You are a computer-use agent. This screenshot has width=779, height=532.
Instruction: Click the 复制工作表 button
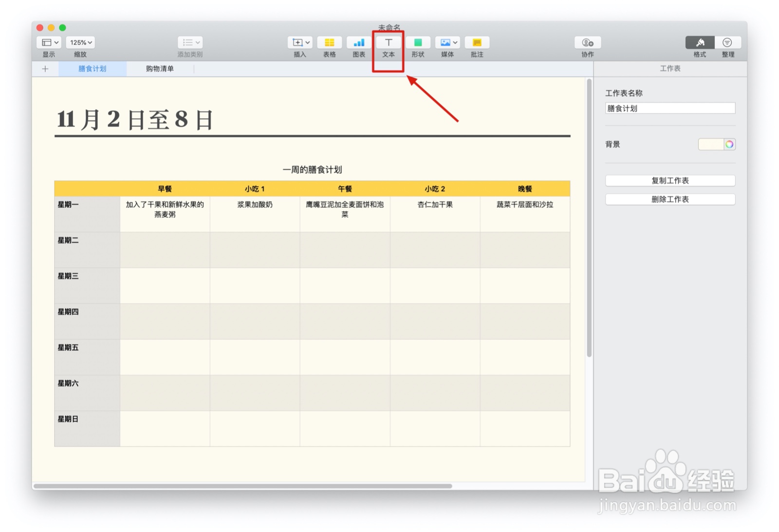tap(670, 180)
